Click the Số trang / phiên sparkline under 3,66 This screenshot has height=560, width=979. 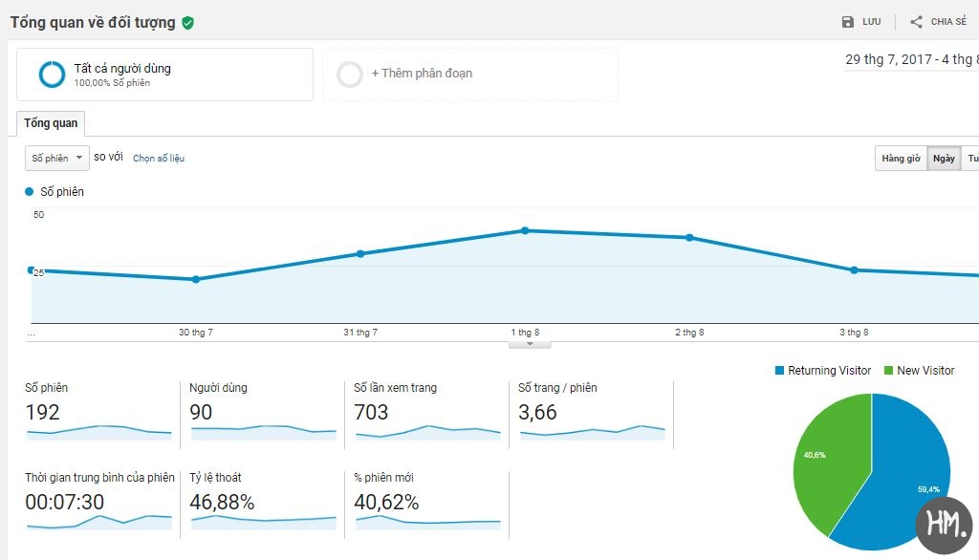(x=593, y=432)
